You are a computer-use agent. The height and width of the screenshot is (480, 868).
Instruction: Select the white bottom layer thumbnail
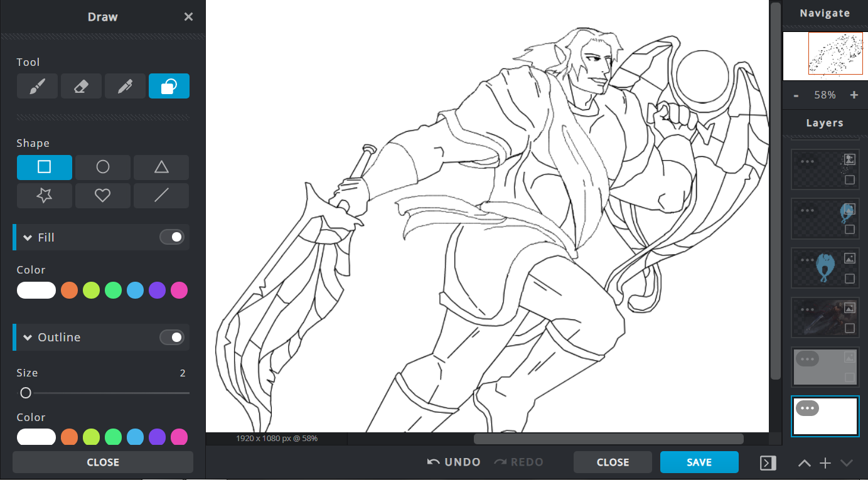[x=825, y=417]
